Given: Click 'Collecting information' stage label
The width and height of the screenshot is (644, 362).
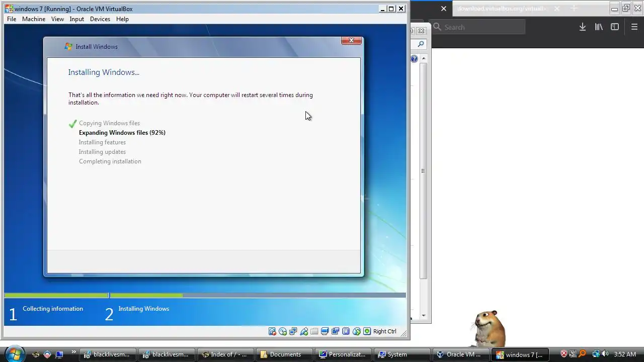Looking at the screenshot, I should (53, 309).
